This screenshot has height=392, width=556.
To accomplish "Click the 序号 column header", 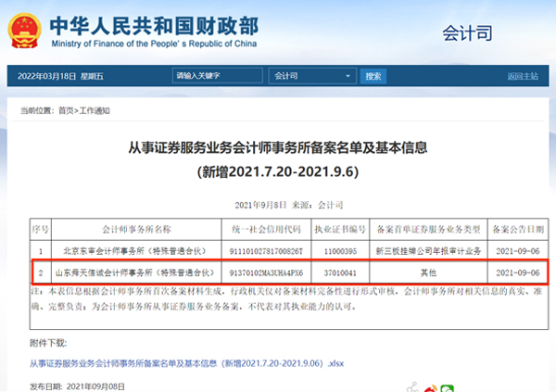I will [41, 230].
